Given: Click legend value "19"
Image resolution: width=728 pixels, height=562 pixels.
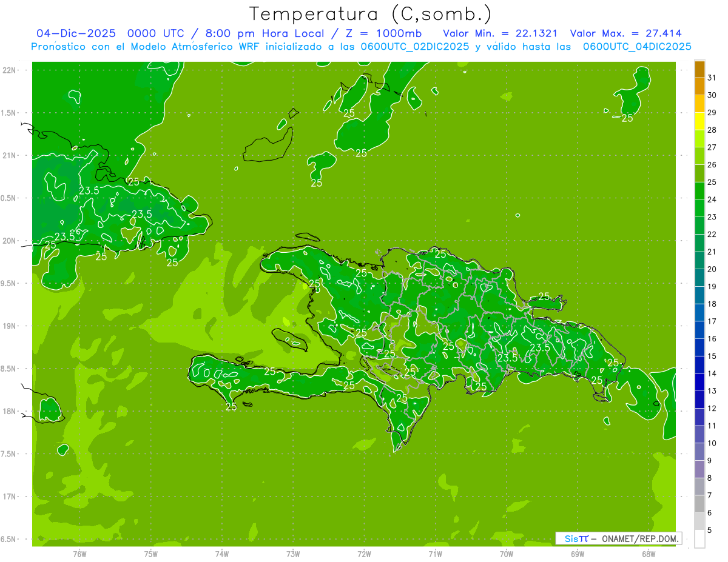Looking at the screenshot, I should (712, 287).
